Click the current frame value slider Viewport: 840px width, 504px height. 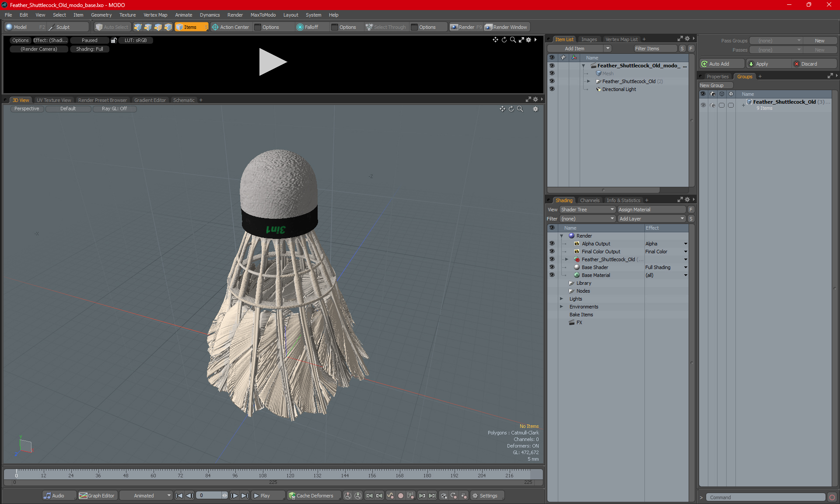click(212, 496)
